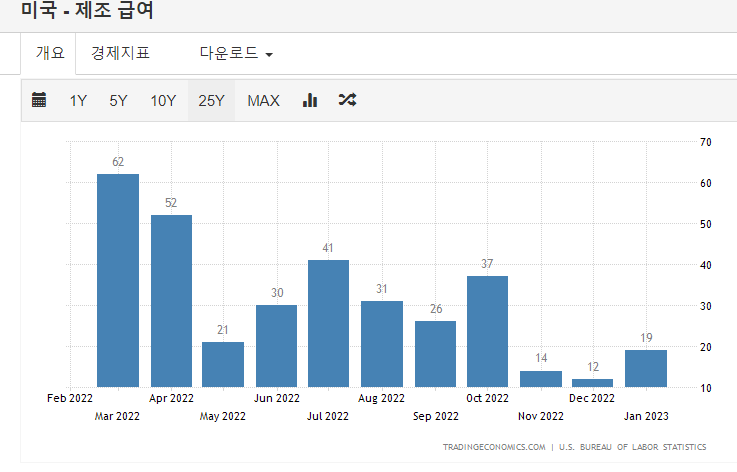Screen dimensions: 737x472
Task: Click the Aug 2022 axis label
Action: [x=381, y=398]
